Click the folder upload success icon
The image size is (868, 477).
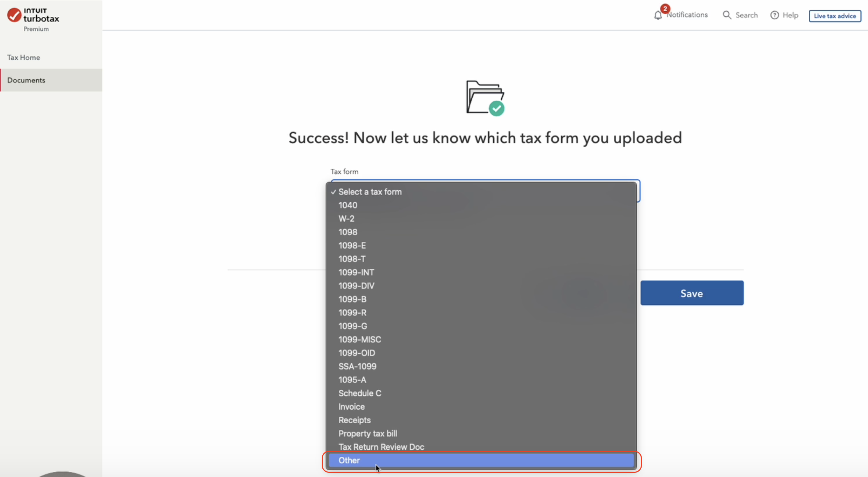[485, 96]
